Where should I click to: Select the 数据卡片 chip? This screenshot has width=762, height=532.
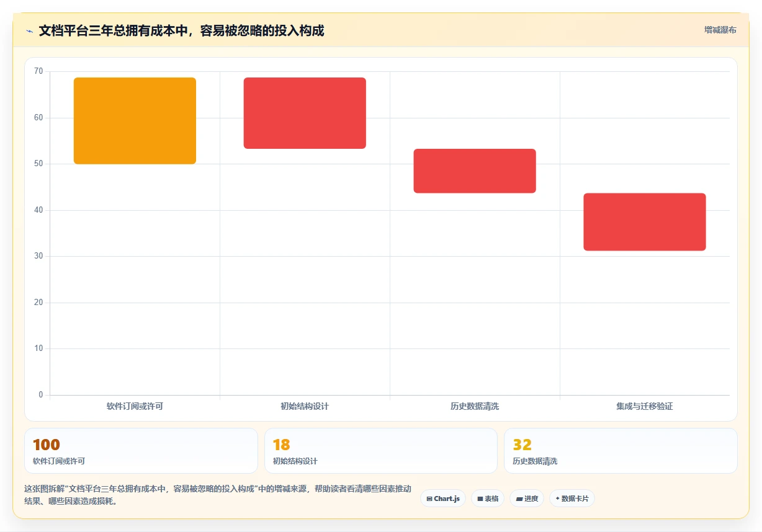pyautogui.click(x=572, y=499)
